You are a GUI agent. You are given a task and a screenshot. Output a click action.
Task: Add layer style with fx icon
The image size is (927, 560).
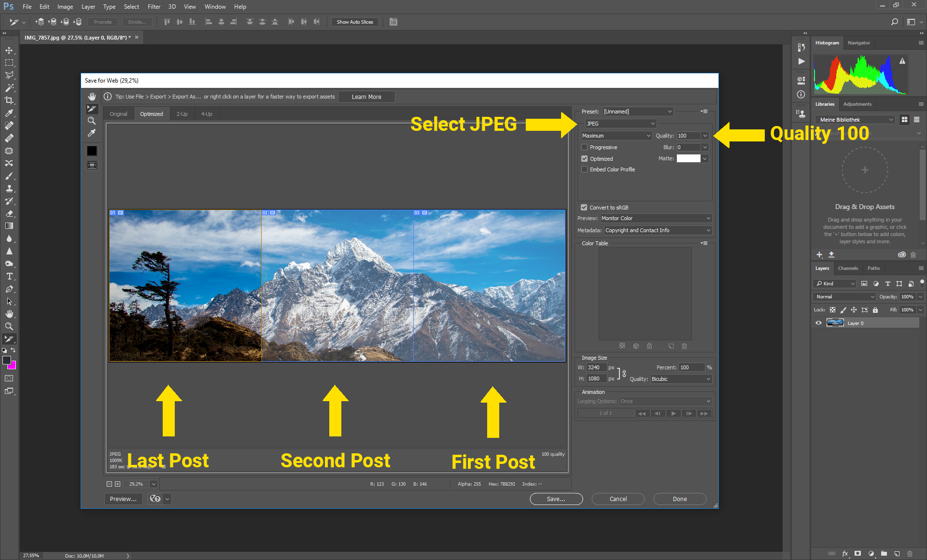coord(845,554)
